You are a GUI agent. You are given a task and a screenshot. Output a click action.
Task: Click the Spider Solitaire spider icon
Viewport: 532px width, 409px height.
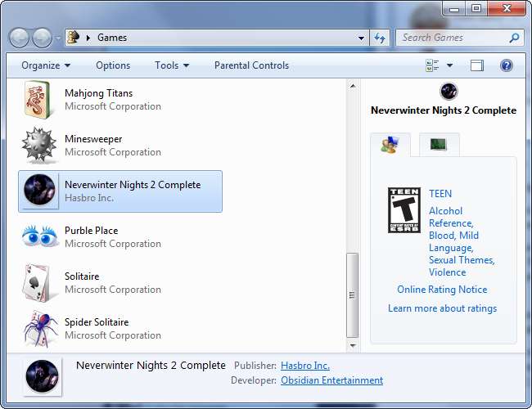point(40,329)
